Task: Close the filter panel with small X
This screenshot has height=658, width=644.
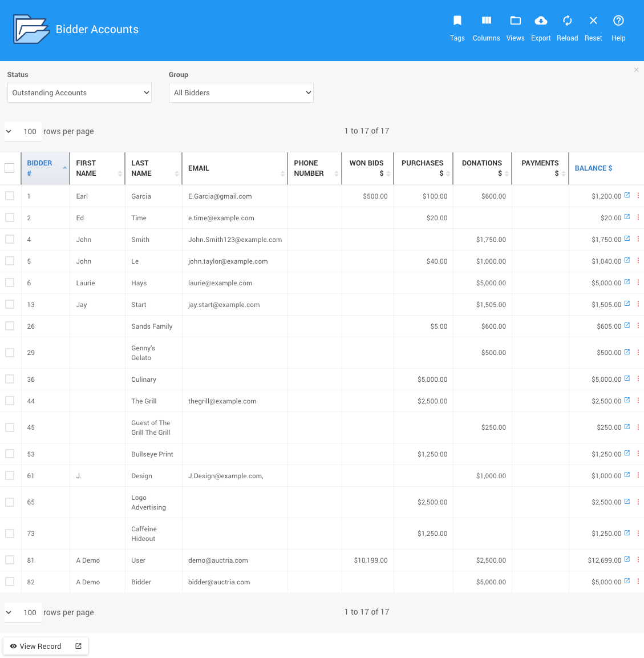Action: click(x=636, y=70)
